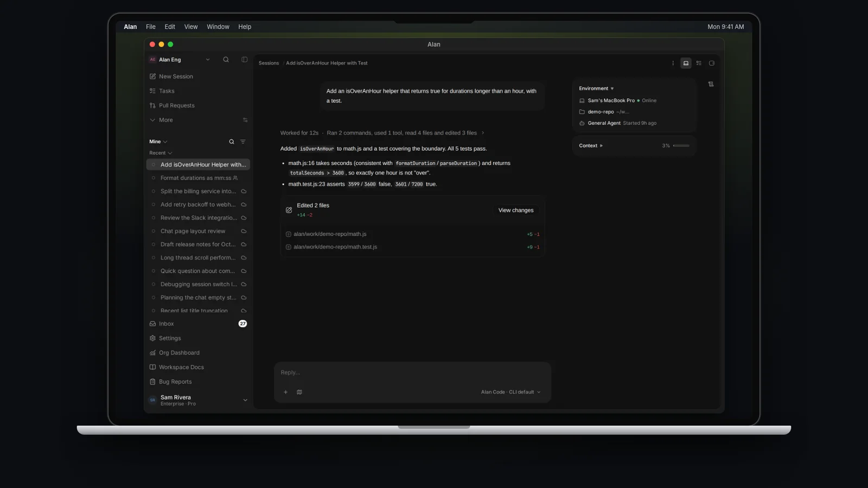Open the Tasks list in sidebar
868x488 pixels.
click(x=198, y=91)
